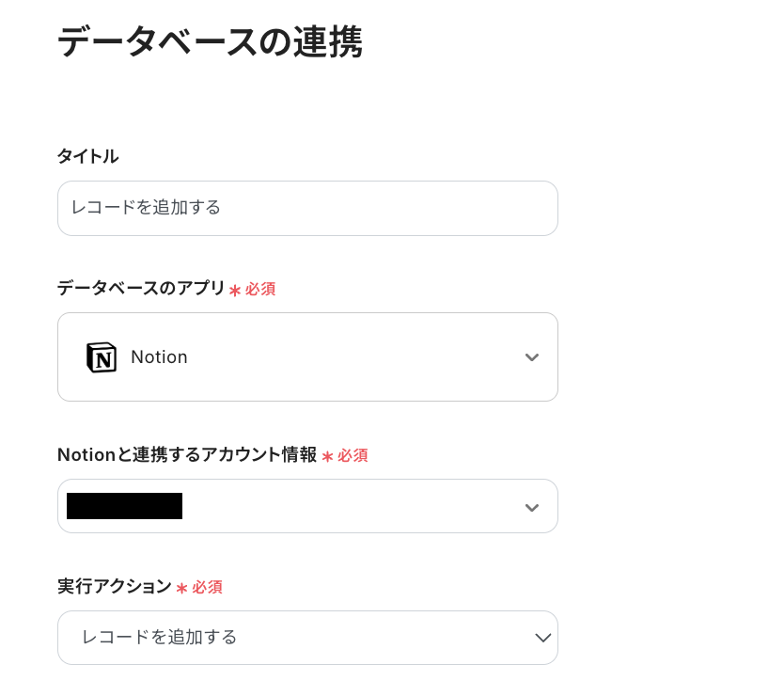Expand the 実行アクション dropdown arrow
The height and width of the screenshot is (696, 784).
[542, 638]
